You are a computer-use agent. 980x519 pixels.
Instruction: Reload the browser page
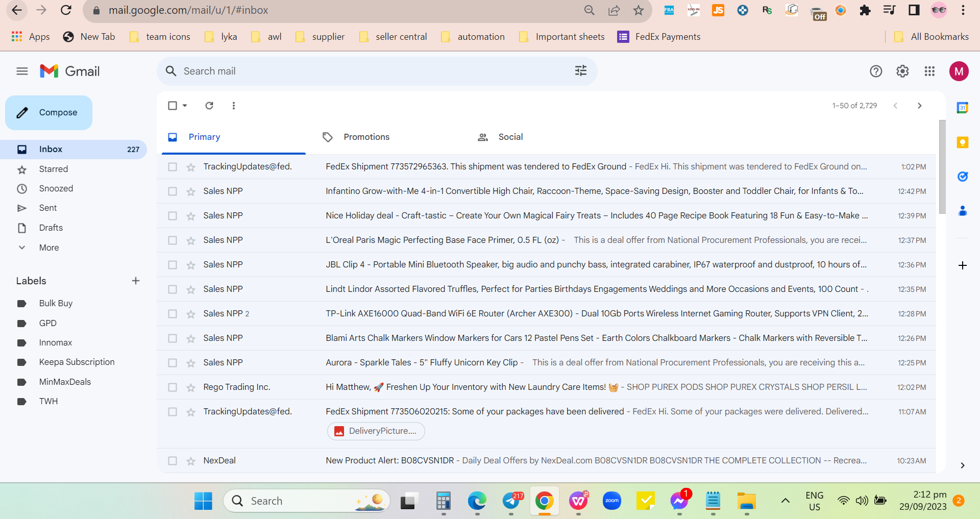[66, 10]
